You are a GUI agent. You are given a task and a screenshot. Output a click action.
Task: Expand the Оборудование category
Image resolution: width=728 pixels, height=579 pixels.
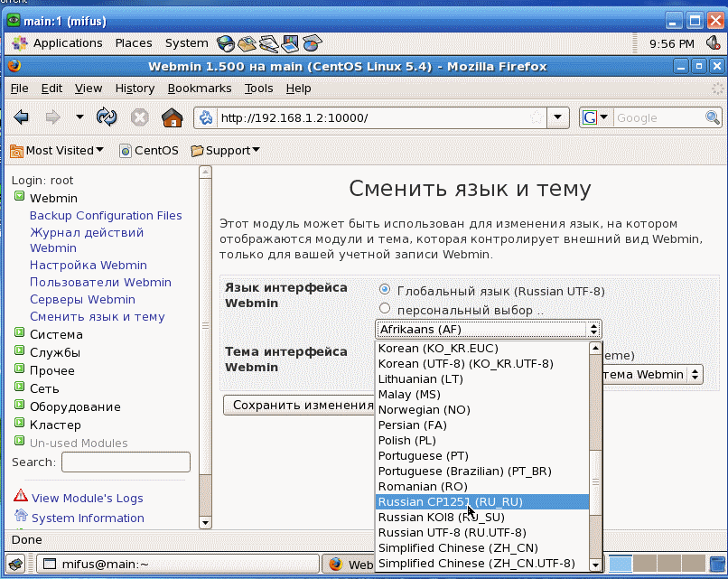(20, 405)
